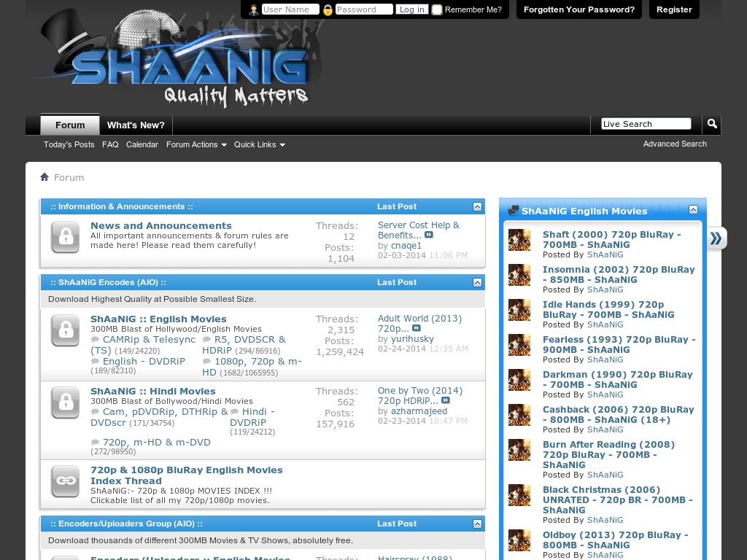
Task: Tick the Remember Me checkbox
Action: (437, 9)
